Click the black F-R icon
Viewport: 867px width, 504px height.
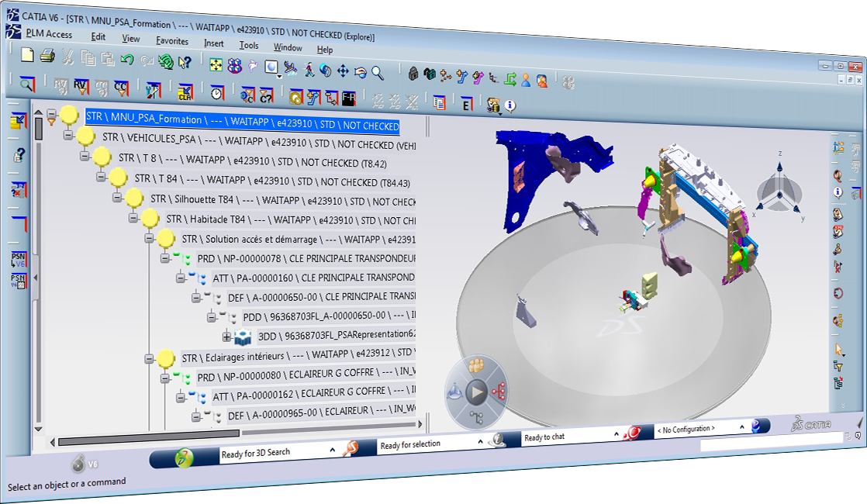348,99
